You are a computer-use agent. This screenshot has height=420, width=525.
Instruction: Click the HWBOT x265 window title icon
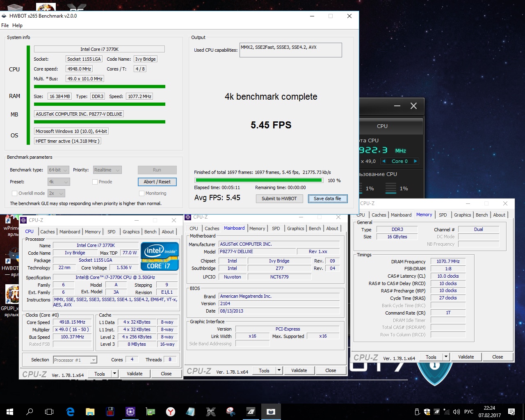click(4, 16)
